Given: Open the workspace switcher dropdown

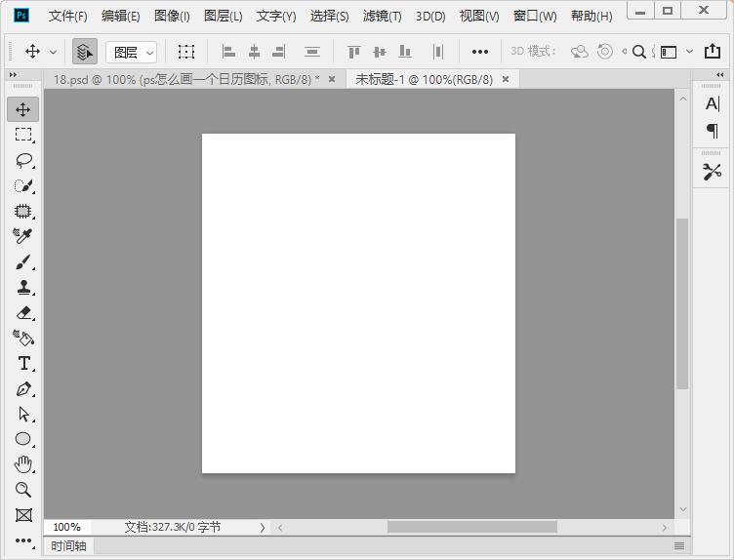Looking at the screenshot, I should [x=675, y=52].
